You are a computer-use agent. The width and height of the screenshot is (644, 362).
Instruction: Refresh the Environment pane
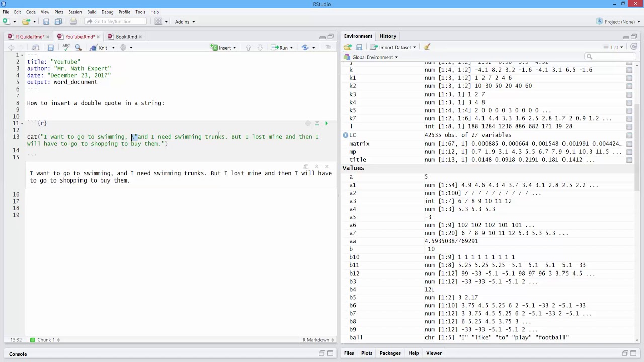634,47
